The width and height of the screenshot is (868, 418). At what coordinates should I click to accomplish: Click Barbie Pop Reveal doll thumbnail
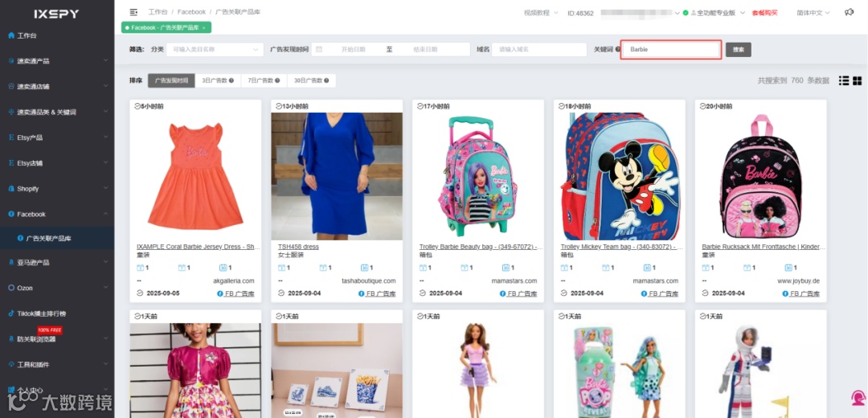coord(620,371)
